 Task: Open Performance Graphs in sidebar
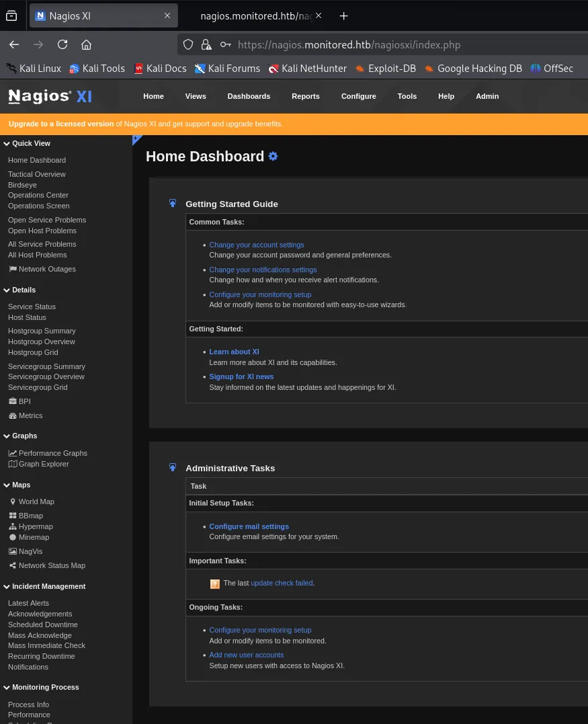52,453
